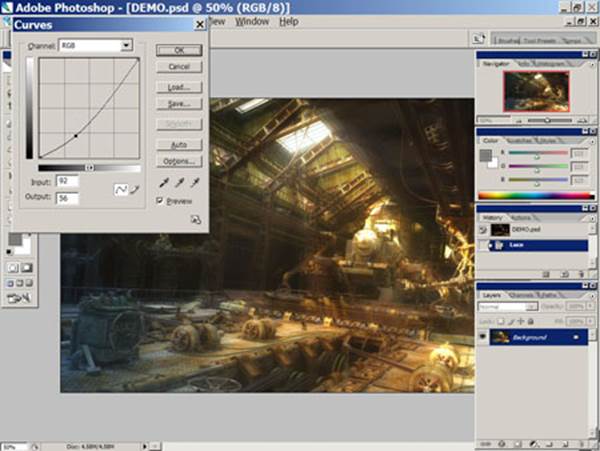Click the Save... button
The image size is (600, 451).
pos(179,104)
